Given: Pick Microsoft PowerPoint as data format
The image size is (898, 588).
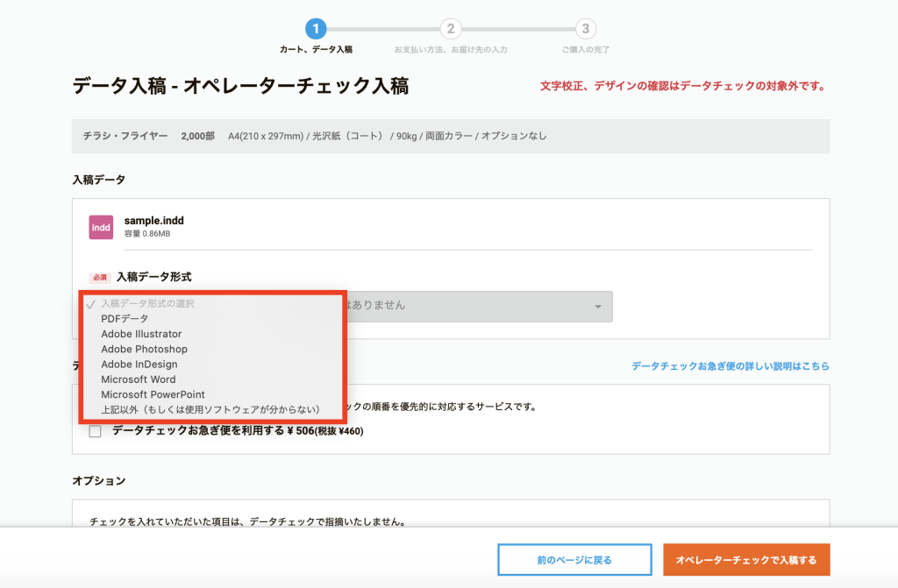Looking at the screenshot, I should click(x=153, y=394).
